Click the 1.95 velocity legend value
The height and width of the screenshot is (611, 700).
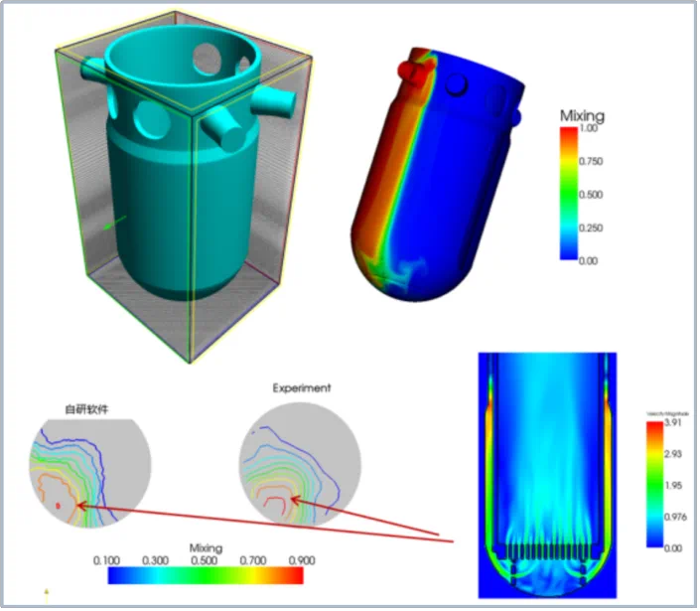pyautogui.click(x=675, y=487)
